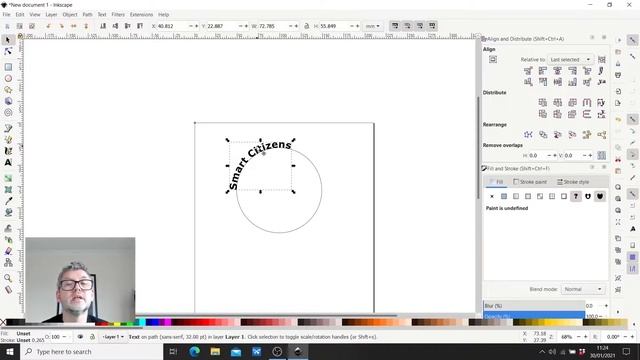This screenshot has width=640, height=360.
Task: Make horizontal gaps between objects equal
Action: click(587, 102)
